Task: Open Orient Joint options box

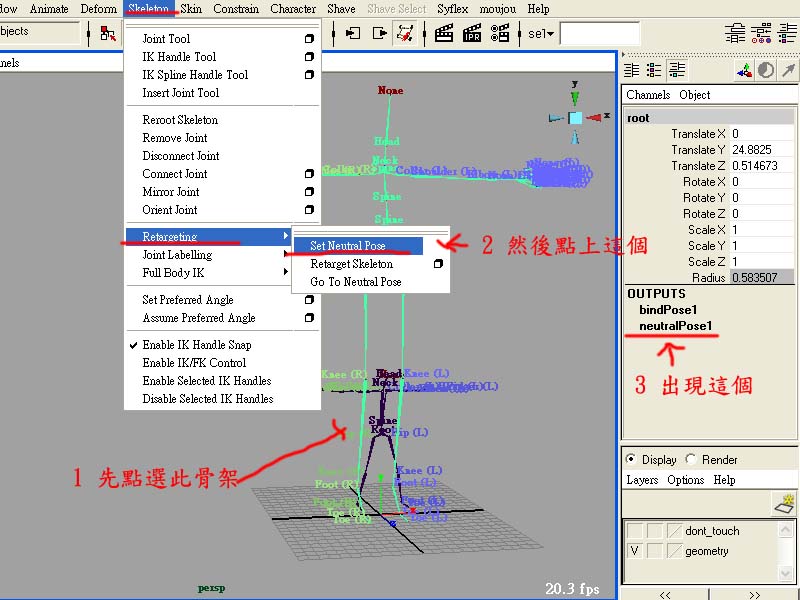Action: click(x=309, y=210)
